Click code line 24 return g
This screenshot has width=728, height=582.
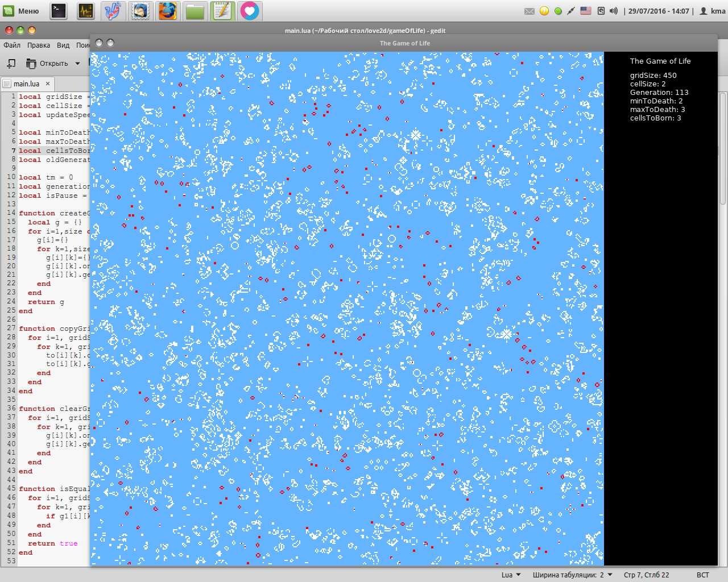[45, 302]
